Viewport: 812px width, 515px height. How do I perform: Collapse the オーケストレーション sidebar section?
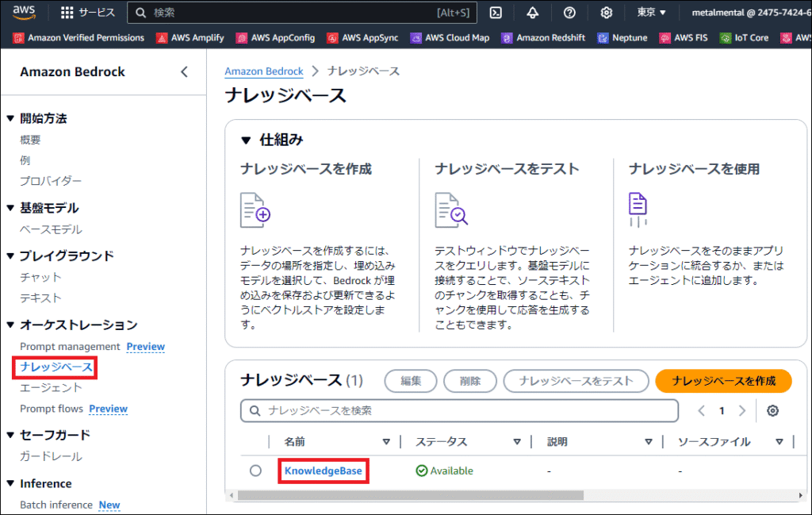(x=10, y=325)
